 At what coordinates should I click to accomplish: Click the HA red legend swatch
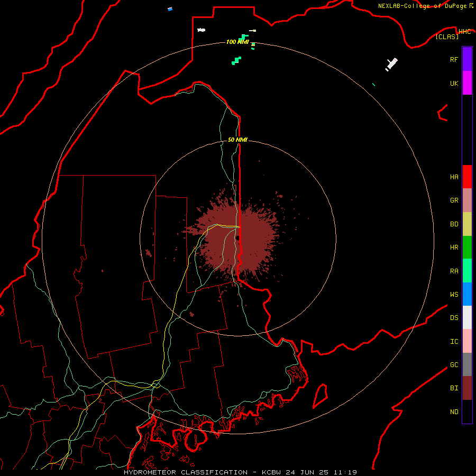coord(467,177)
